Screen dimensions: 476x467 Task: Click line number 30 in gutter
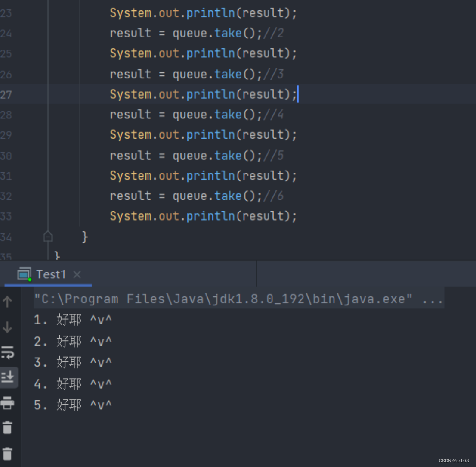(6, 156)
